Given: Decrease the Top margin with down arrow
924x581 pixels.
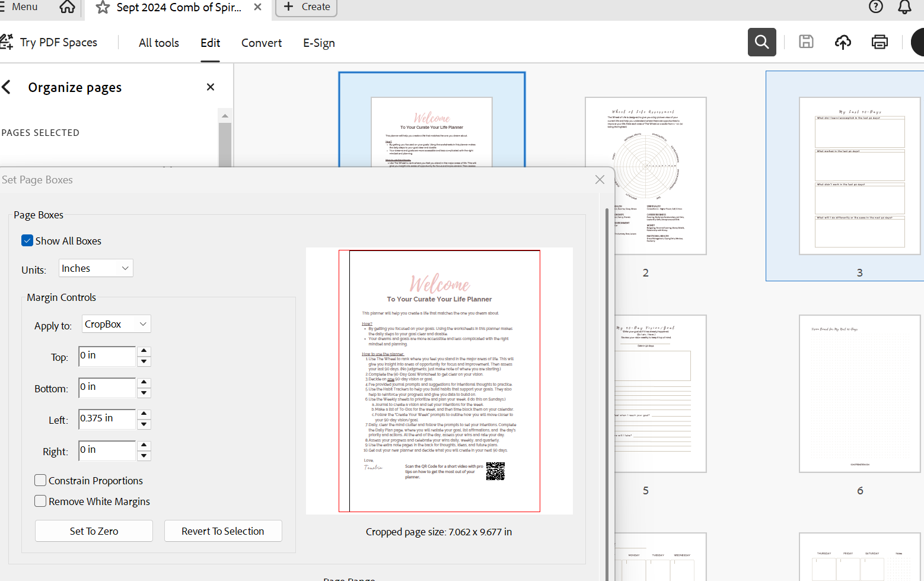Looking at the screenshot, I should 144,361.
